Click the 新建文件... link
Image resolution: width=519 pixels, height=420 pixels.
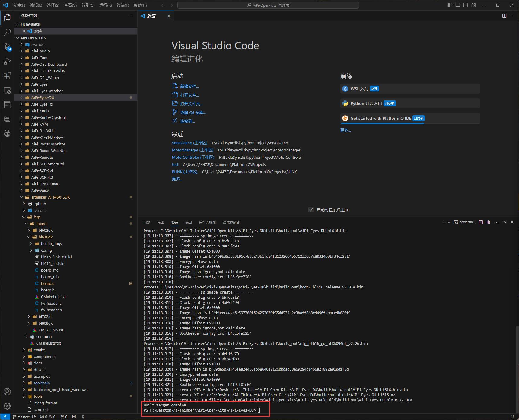(189, 86)
